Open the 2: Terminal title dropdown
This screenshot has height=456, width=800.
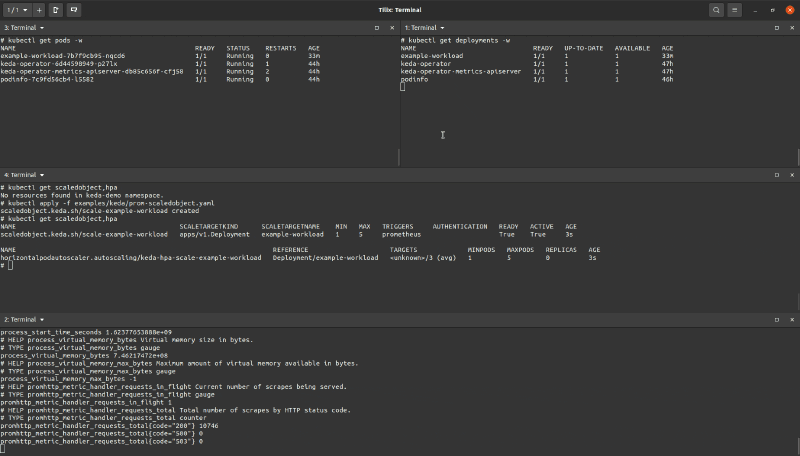click(24, 320)
